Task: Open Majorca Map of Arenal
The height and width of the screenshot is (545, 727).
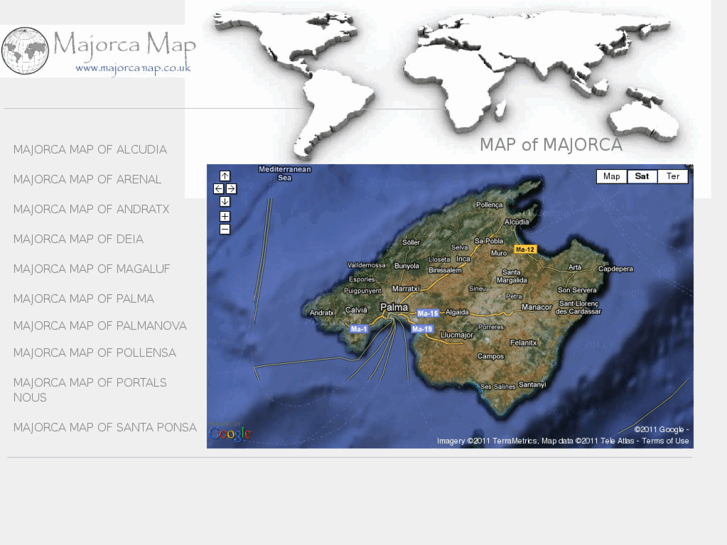Action: coord(87,180)
